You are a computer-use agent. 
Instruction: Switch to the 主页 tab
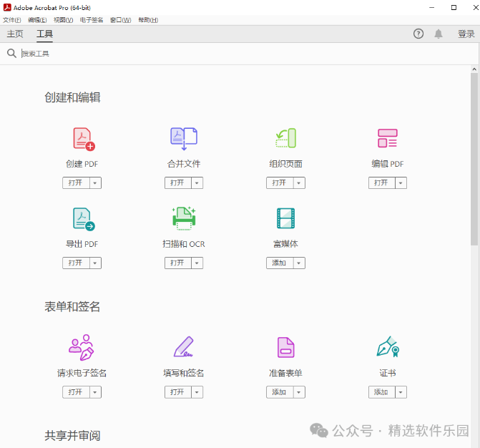pos(15,34)
